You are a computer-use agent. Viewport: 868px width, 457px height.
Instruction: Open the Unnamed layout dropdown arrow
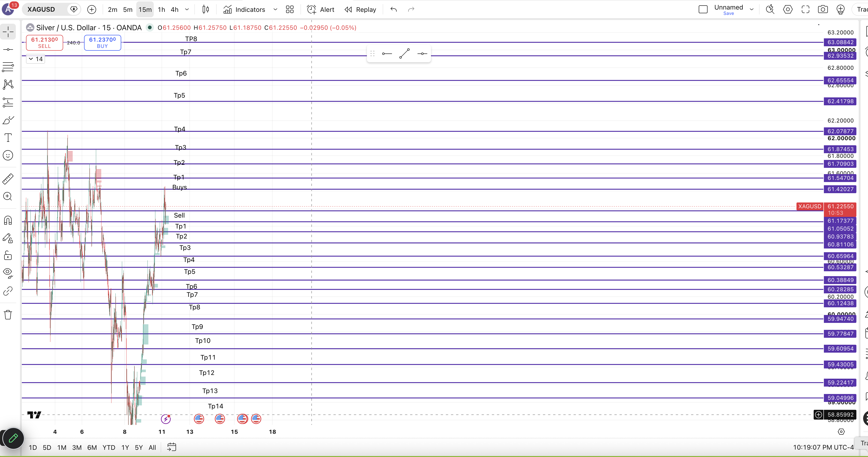(x=752, y=10)
